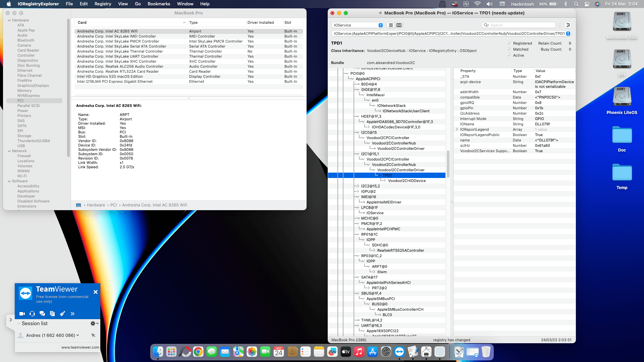
Task: Click the System Information sidebar scrollbar
Action: pos(68,88)
